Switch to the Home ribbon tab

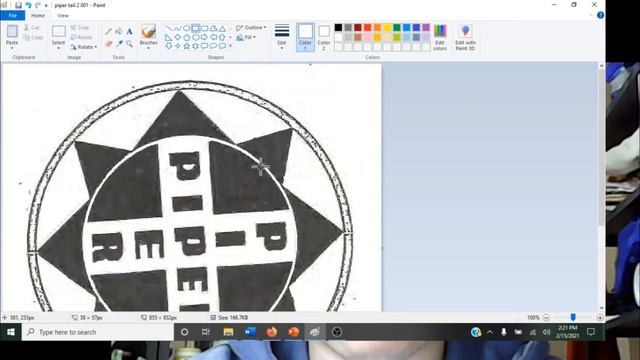coord(38,16)
